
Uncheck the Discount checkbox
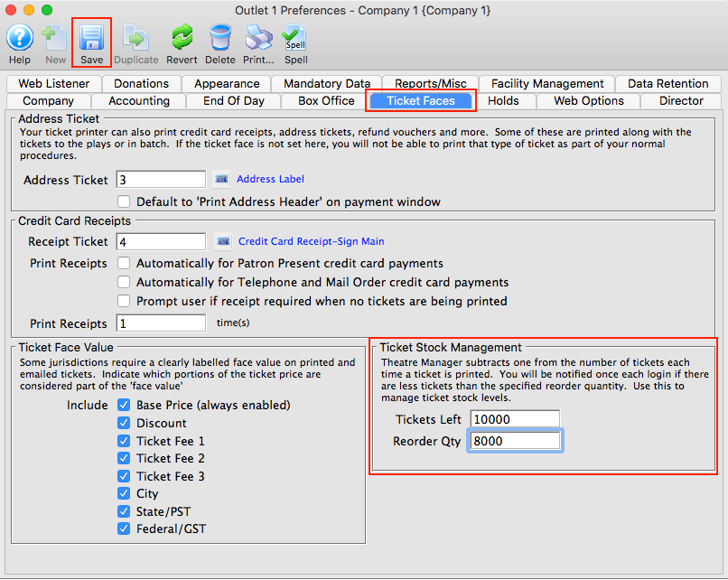click(124, 423)
